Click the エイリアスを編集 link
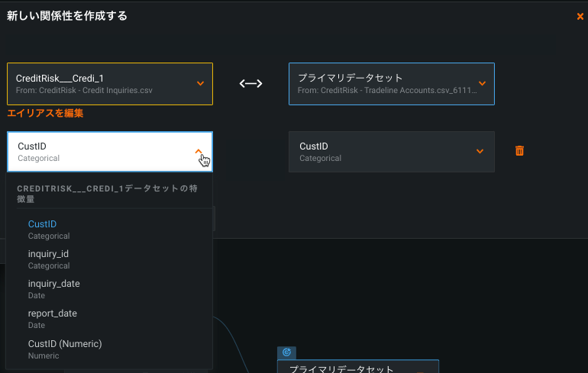The width and height of the screenshot is (588, 373). 45,113
